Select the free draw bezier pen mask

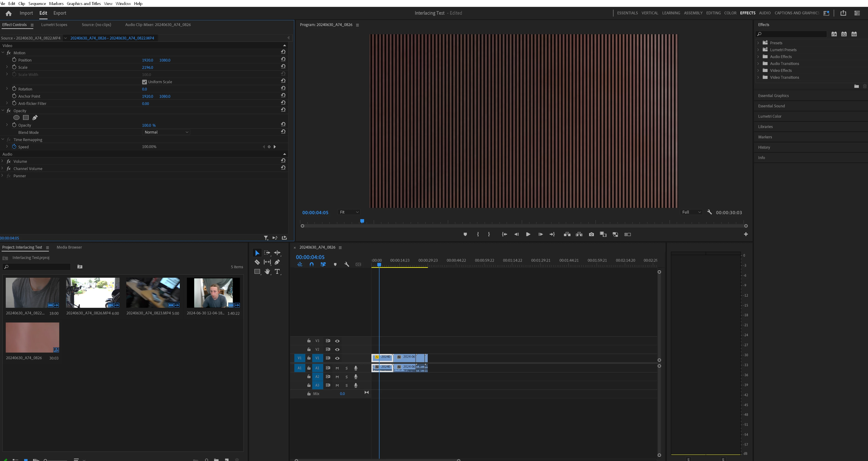(x=35, y=118)
